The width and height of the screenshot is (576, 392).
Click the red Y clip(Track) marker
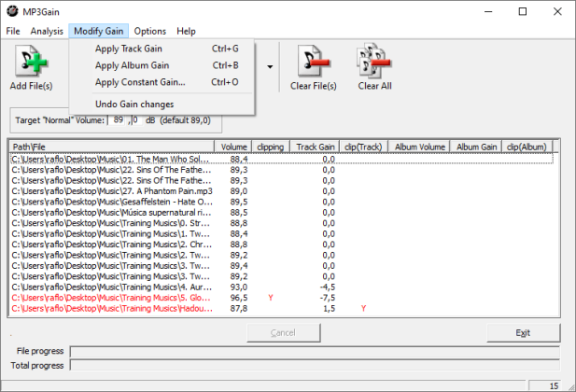(363, 308)
